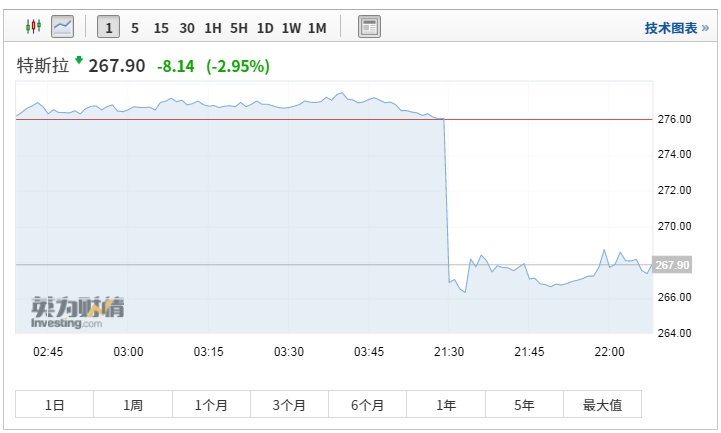Open the news overlay icon

370,27
